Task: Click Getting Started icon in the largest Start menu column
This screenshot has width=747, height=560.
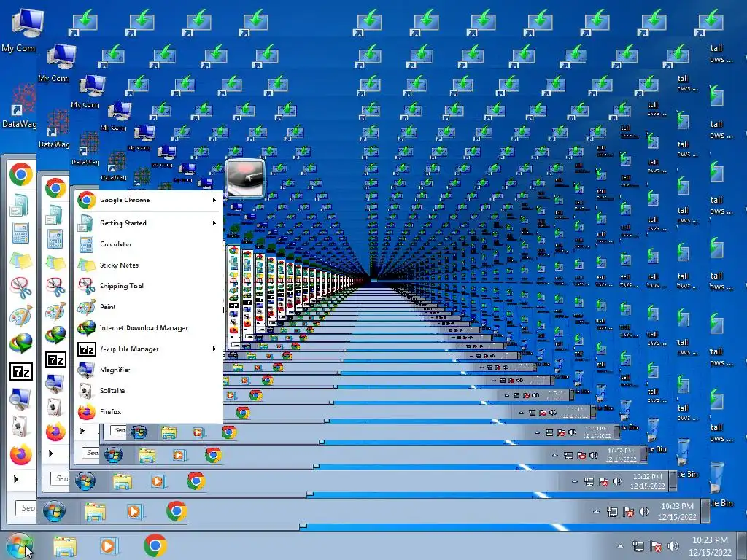Action: coord(20,206)
